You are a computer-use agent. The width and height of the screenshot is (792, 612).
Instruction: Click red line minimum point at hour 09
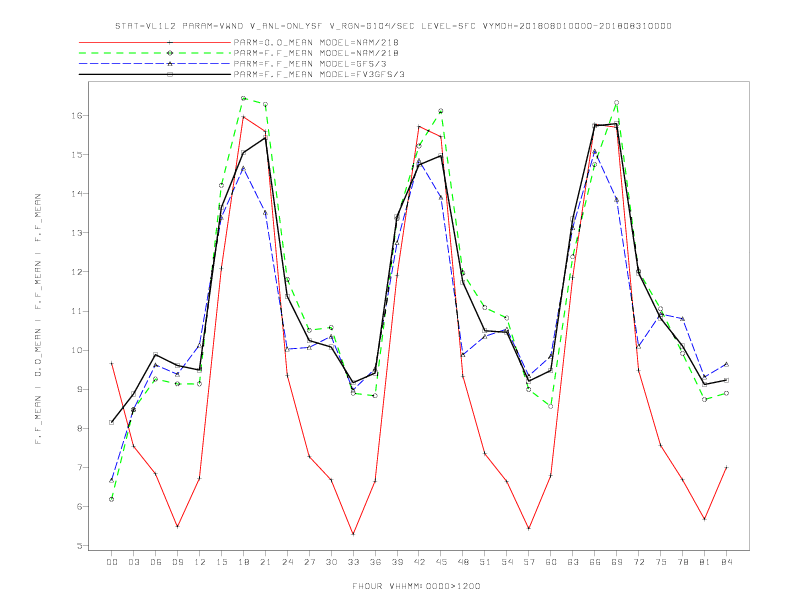pos(177,526)
